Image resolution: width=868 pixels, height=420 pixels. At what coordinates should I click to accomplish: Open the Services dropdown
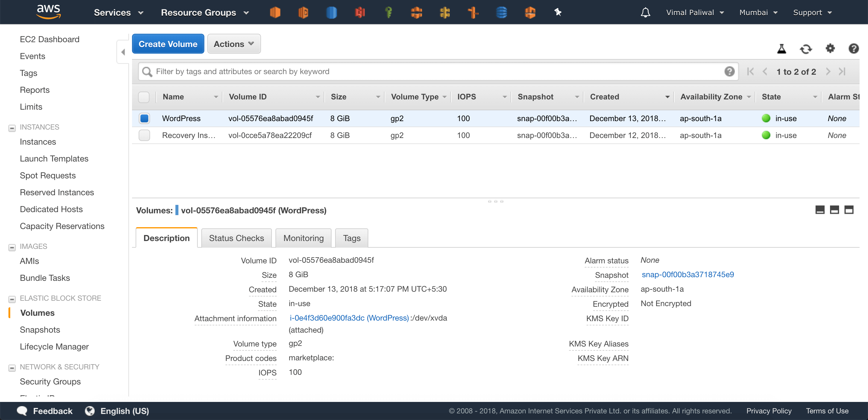119,12
